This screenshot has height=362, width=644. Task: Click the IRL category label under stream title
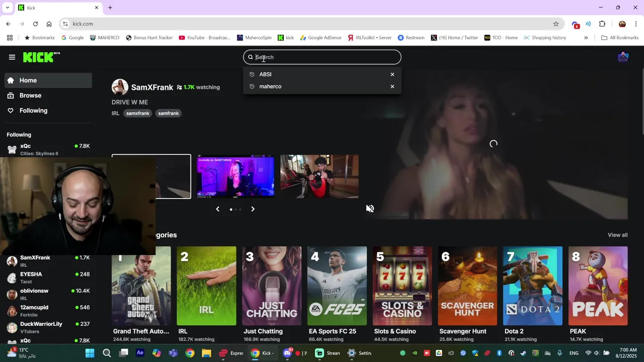pos(115,114)
